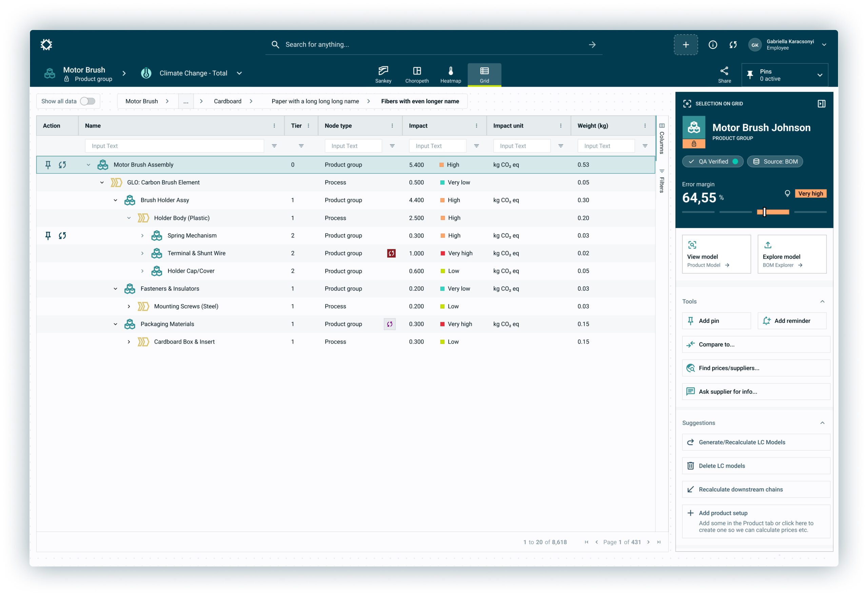Click pin icon on Spring Mechanism row
The width and height of the screenshot is (868, 596).
pos(48,235)
